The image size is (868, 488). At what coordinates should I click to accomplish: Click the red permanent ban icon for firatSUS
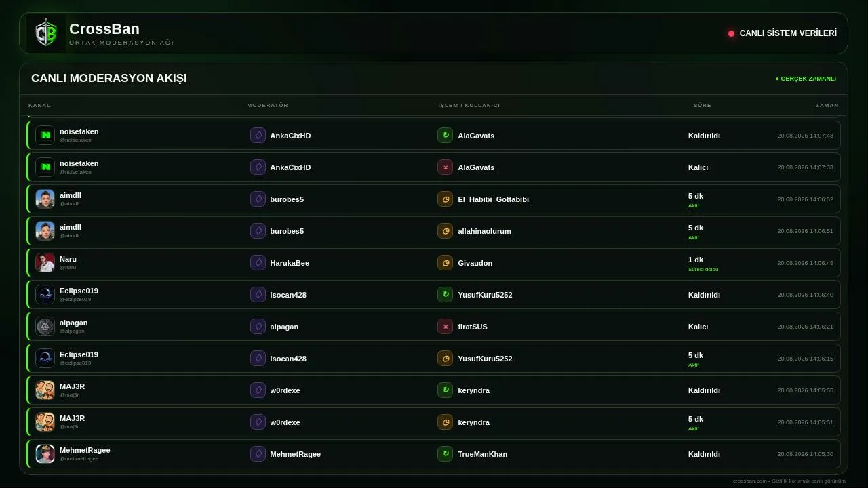click(445, 327)
